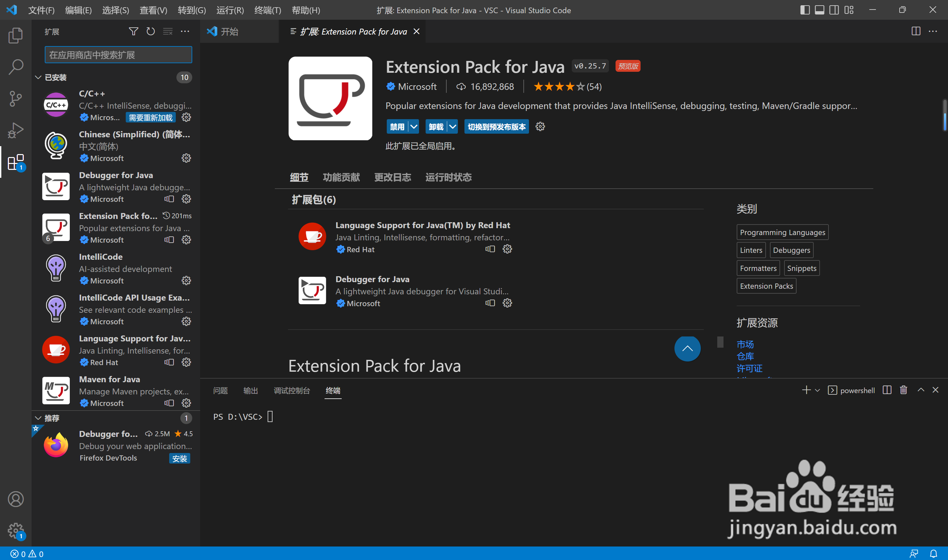The height and width of the screenshot is (560, 948).
Task: Open the customize layout icon
Action: [x=849, y=10]
